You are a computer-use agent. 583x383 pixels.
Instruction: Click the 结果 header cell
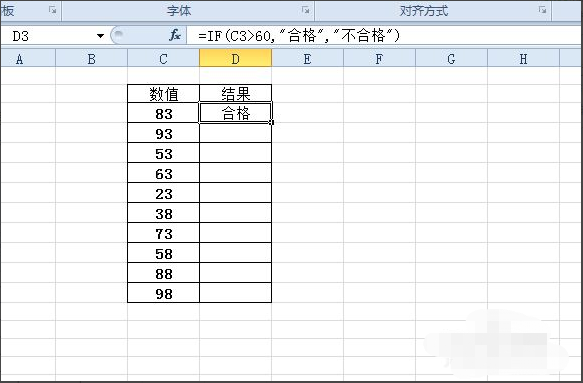pyautogui.click(x=235, y=94)
